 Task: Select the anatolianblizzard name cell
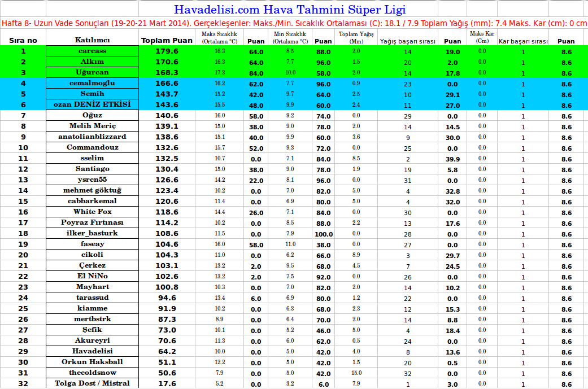pyautogui.click(x=92, y=137)
